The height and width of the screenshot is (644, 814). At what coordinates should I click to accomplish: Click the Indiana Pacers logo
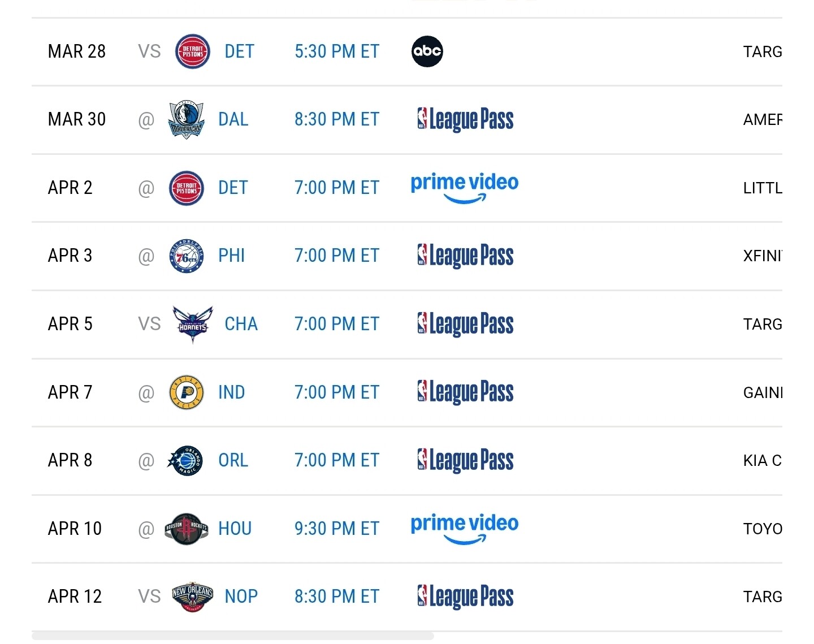point(186,392)
